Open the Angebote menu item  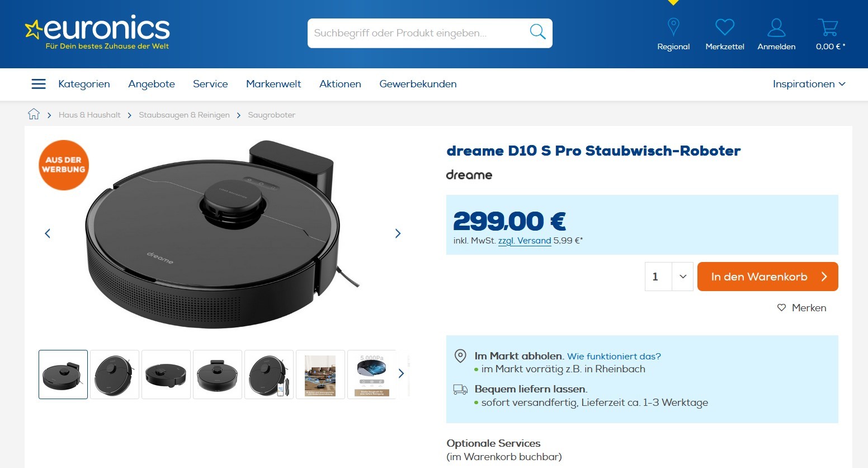click(x=152, y=84)
